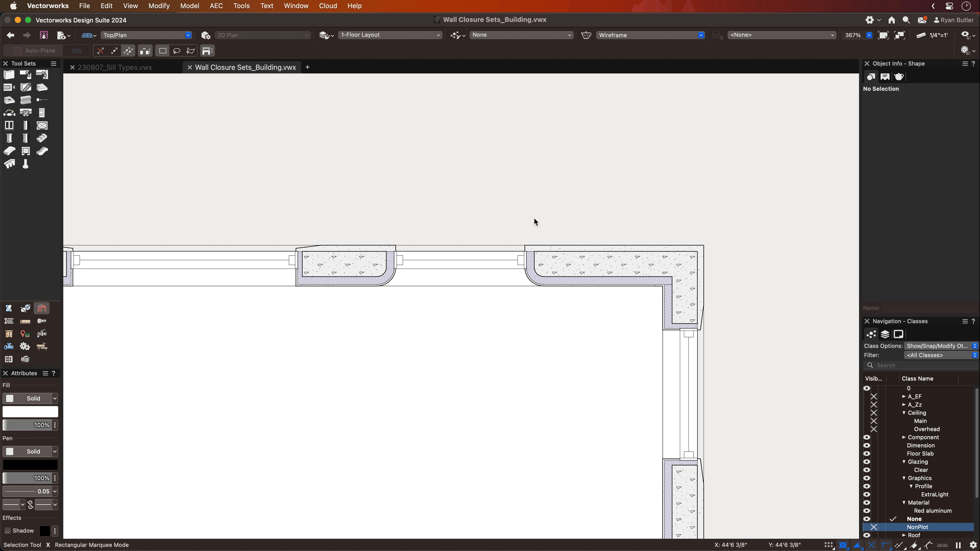Open the Site Planning map-pin tool set
Image resolution: width=980 pixels, height=551 pixels.
tap(26, 334)
